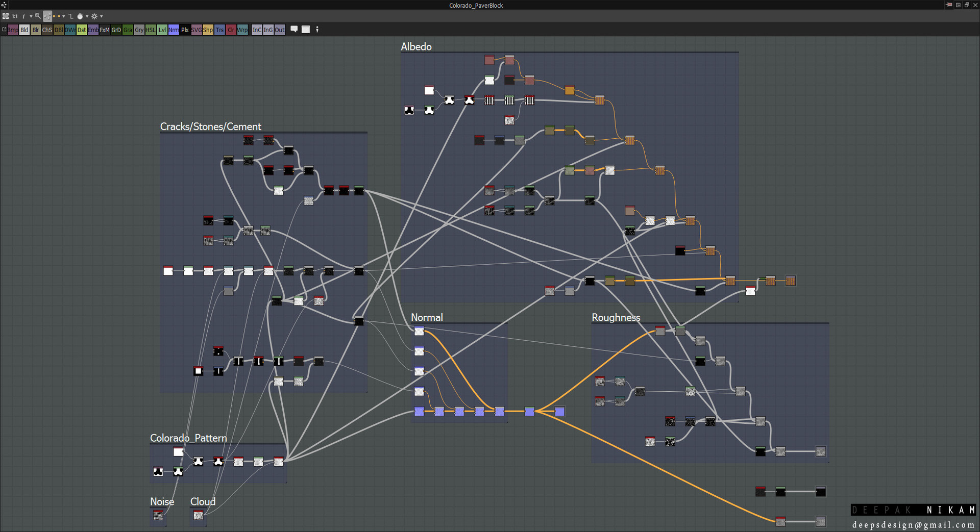Click the graph icon in the top-left corner
This screenshot has height=532, width=980.
[4, 5]
